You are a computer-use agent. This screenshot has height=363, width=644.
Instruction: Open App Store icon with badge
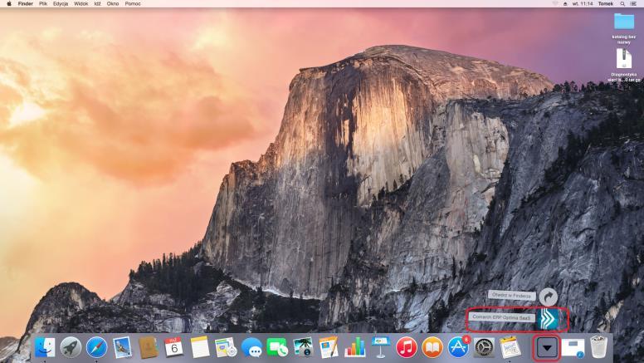tap(458, 347)
